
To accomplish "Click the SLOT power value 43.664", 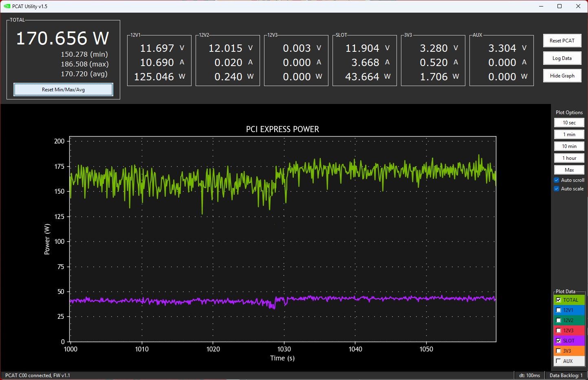I will [x=362, y=77].
